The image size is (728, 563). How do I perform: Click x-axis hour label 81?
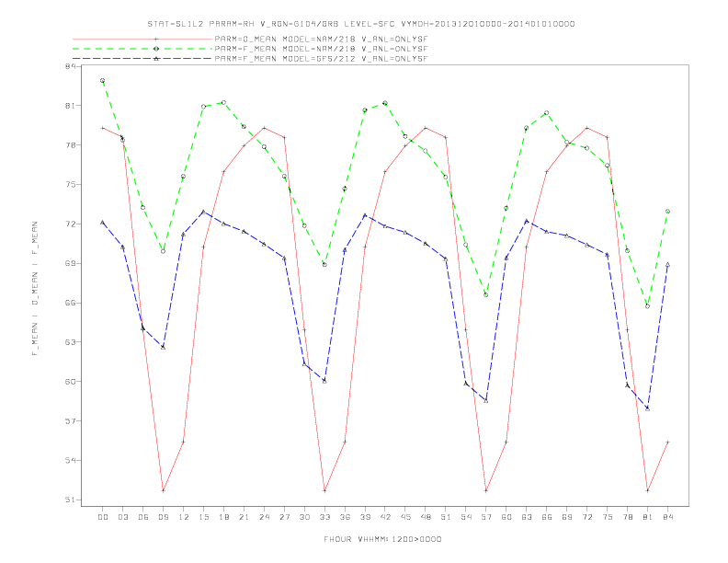(648, 517)
